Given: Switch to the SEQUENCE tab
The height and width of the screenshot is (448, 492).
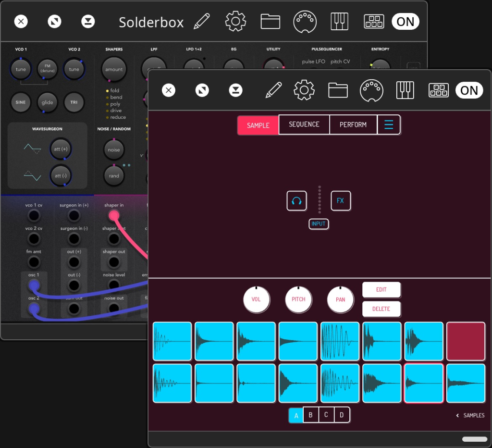Looking at the screenshot, I should (304, 124).
